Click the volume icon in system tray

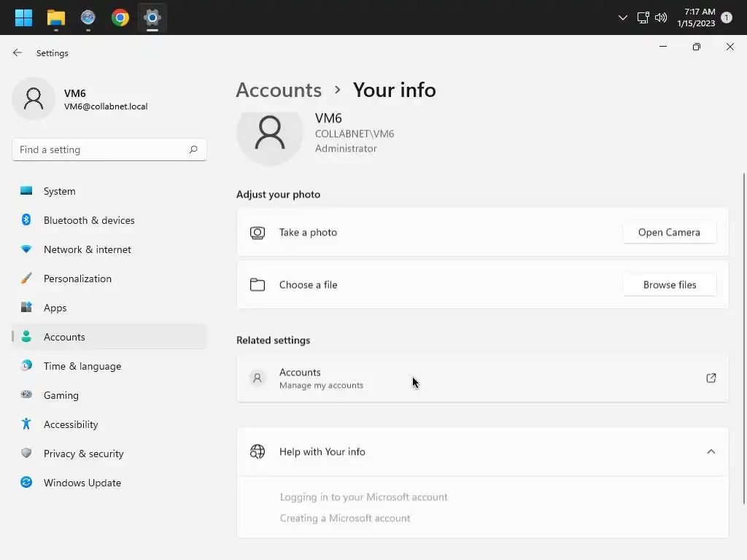[661, 17]
